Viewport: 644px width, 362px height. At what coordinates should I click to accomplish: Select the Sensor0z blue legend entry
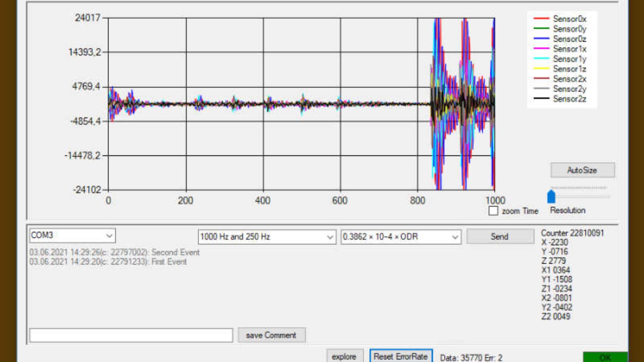pos(560,39)
